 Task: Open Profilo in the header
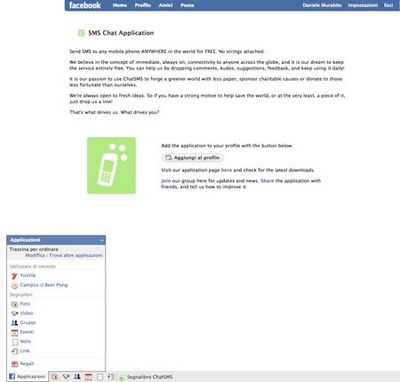143,5
